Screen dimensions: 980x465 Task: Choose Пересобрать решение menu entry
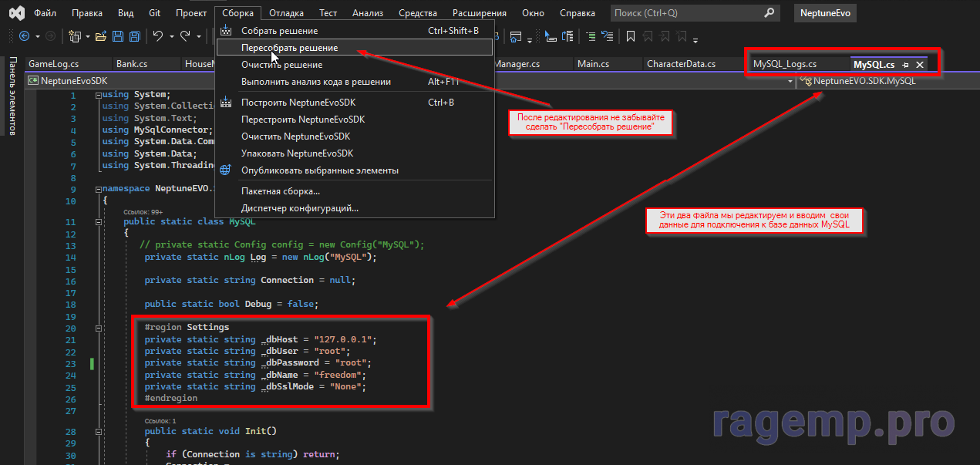(355, 48)
